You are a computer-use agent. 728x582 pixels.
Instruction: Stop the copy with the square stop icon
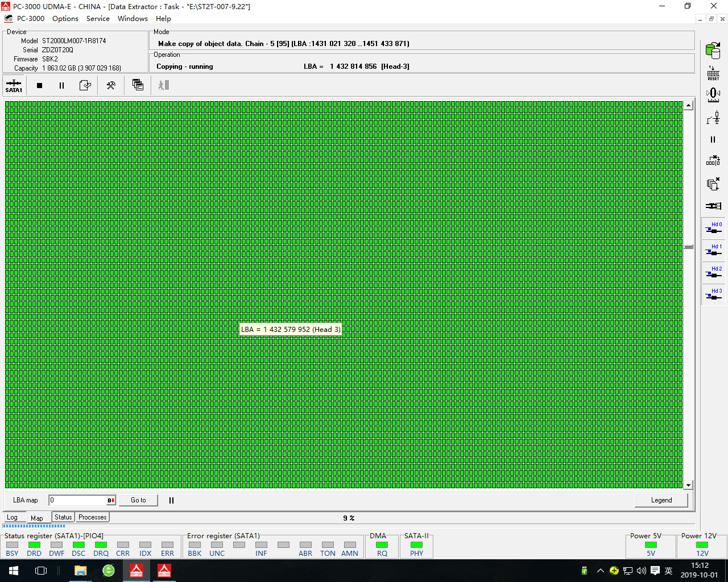(39, 85)
